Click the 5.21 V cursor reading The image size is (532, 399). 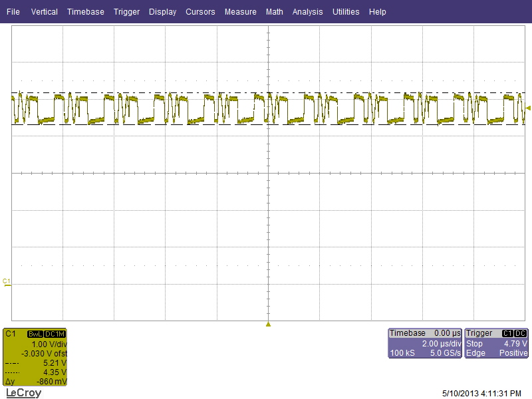coord(55,363)
